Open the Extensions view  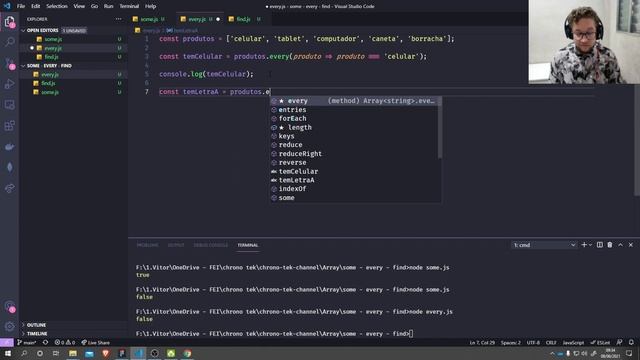pyautogui.click(x=9, y=126)
